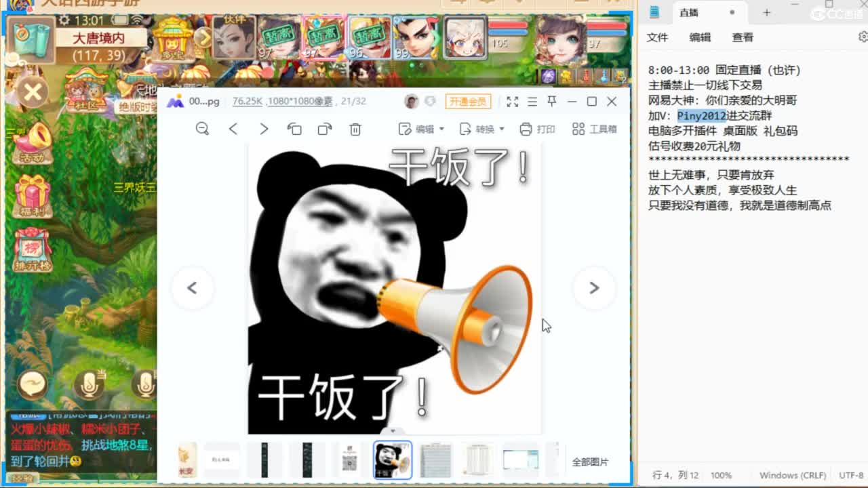Pin the image viewer window on top
Viewport: 868px width, 488px height.
click(x=552, y=102)
